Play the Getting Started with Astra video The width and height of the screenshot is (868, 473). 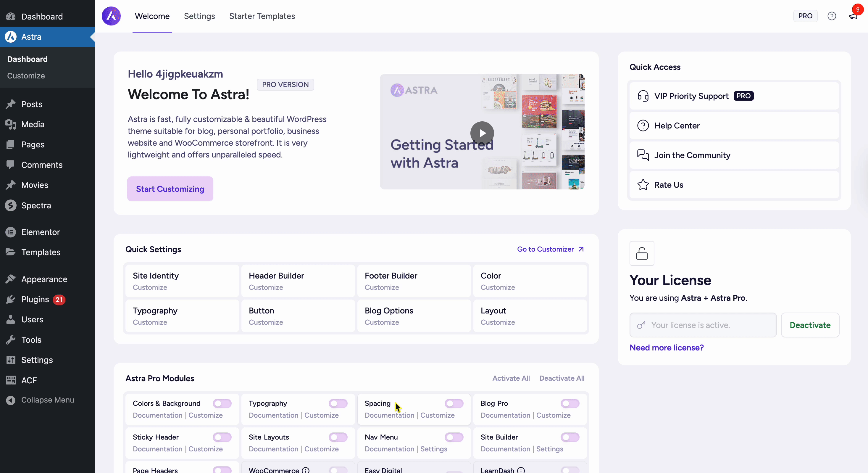click(482, 133)
